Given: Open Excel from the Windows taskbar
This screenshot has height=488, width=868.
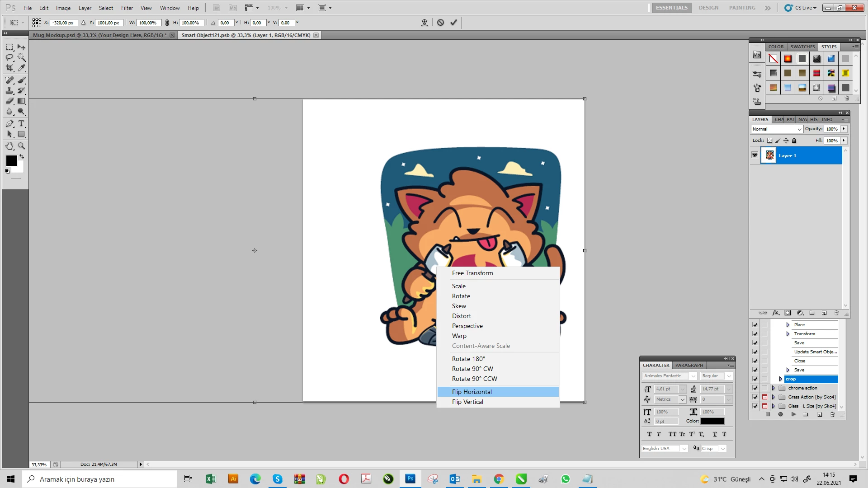Looking at the screenshot, I should point(211,479).
